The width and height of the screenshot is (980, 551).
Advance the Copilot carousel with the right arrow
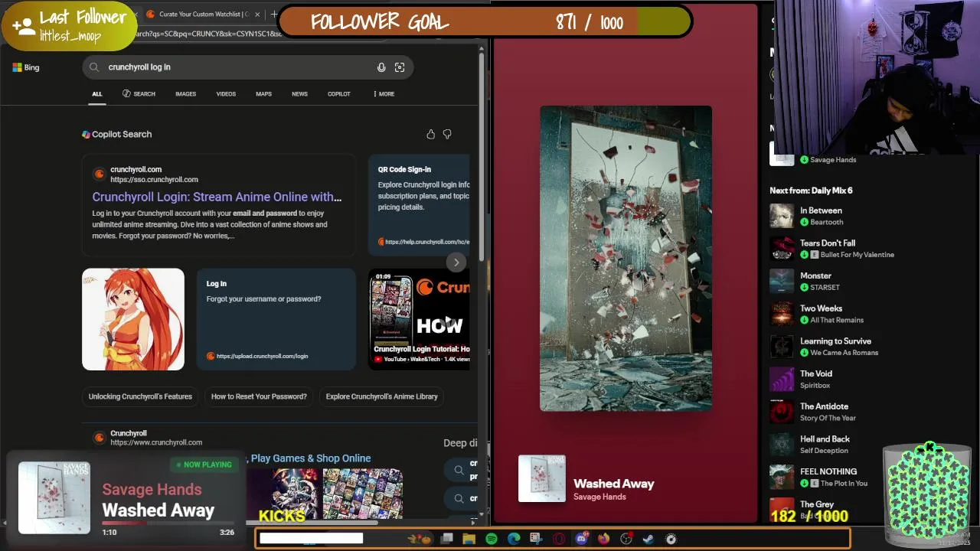pyautogui.click(x=456, y=262)
